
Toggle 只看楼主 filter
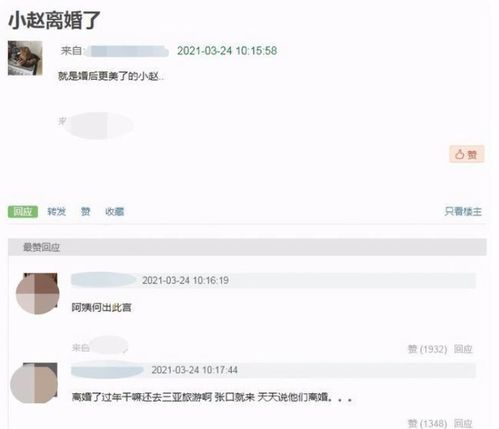[463, 211]
